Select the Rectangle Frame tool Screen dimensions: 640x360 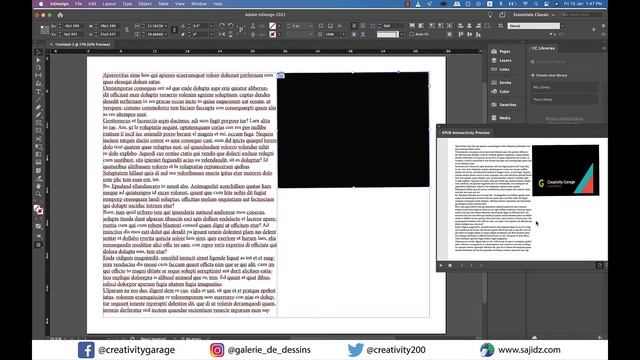click(38, 123)
